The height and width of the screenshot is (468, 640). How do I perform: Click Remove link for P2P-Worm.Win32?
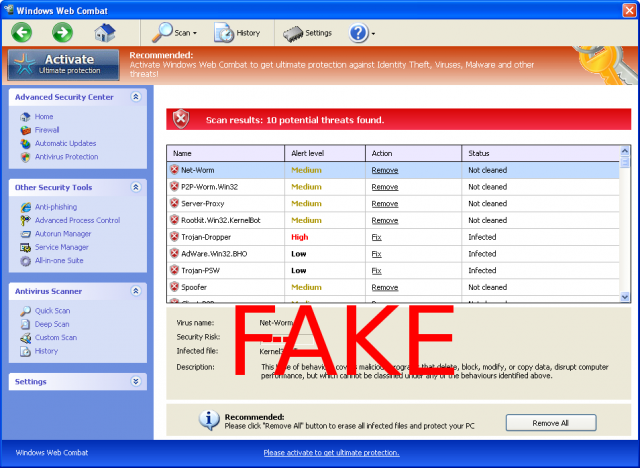(384, 187)
